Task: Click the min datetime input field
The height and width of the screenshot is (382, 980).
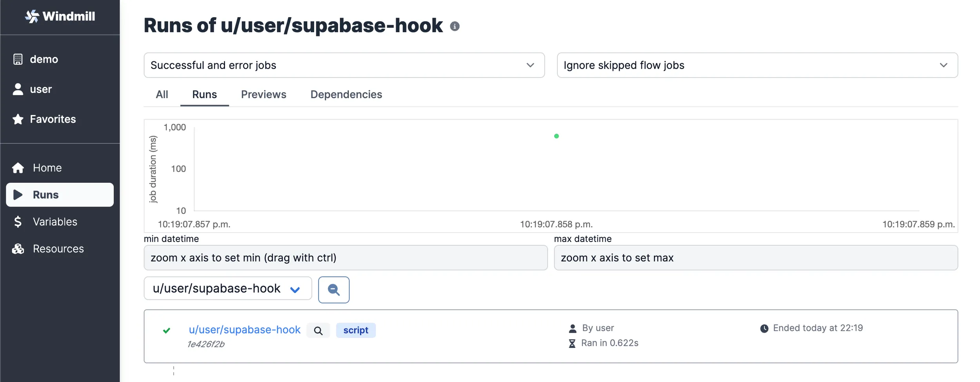Action: [x=345, y=258]
